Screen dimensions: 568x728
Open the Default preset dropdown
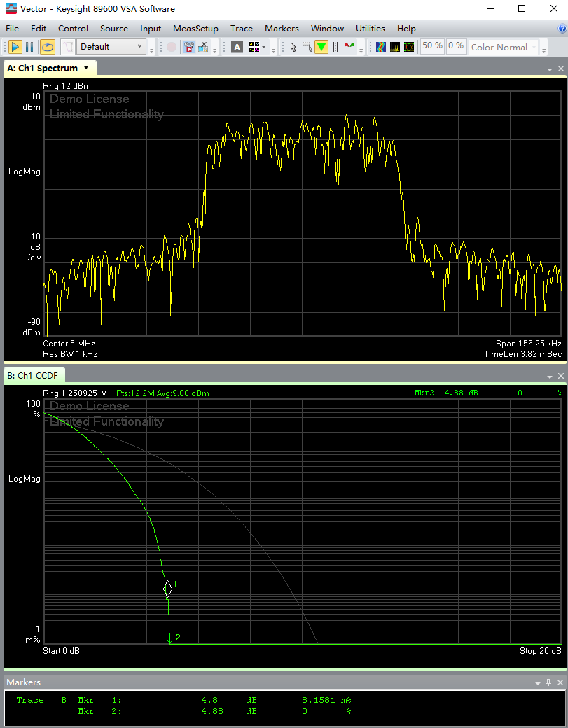point(111,46)
